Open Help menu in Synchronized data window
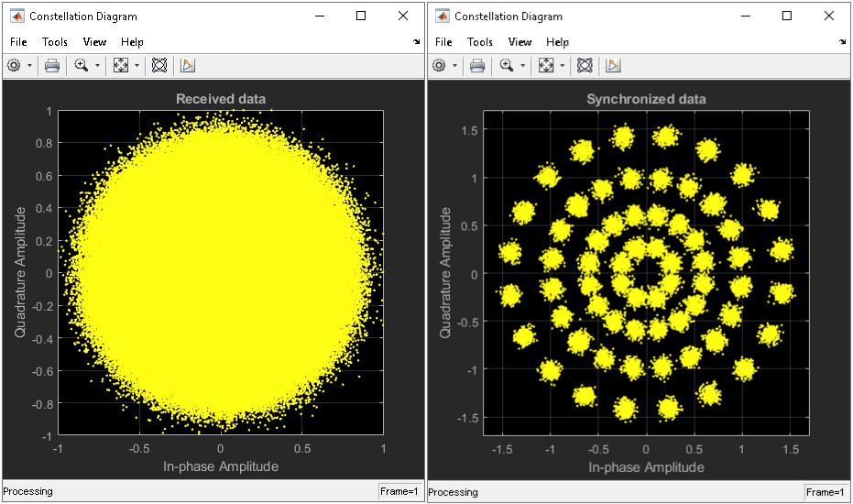The height and width of the screenshot is (504, 853). (557, 41)
